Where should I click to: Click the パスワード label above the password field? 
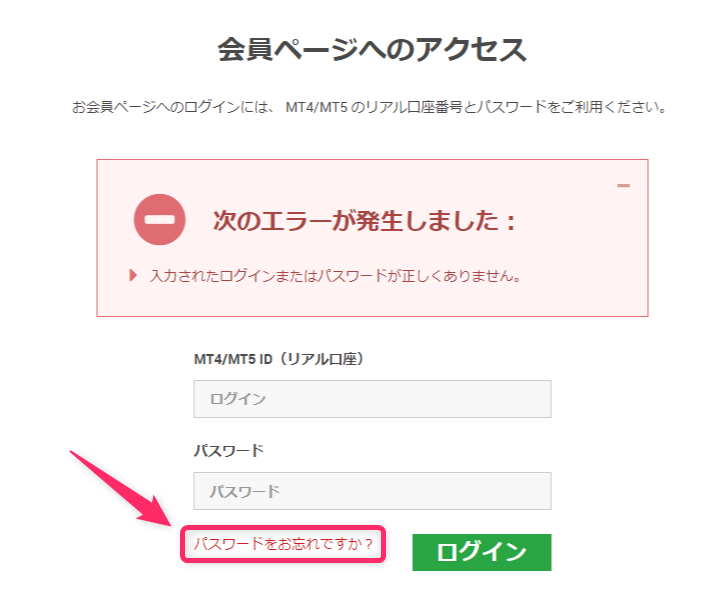pyautogui.click(x=229, y=450)
